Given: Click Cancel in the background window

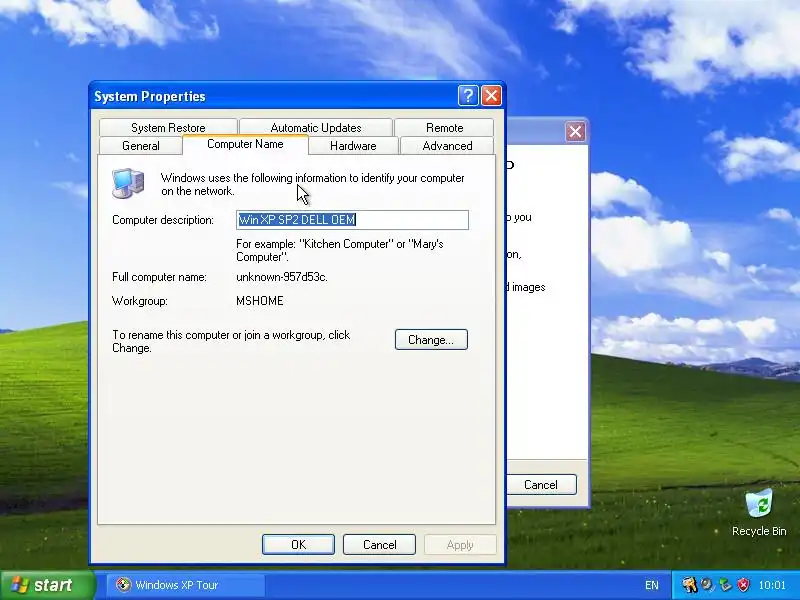Looking at the screenshot, I should (541, 485).
